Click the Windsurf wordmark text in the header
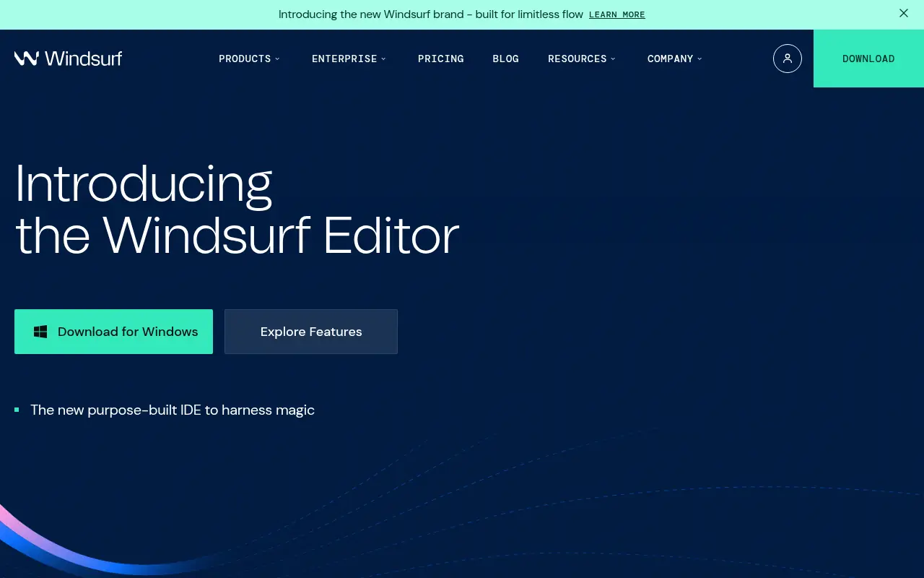This screenshot has height=578, width=924. [x=83, y=59]
